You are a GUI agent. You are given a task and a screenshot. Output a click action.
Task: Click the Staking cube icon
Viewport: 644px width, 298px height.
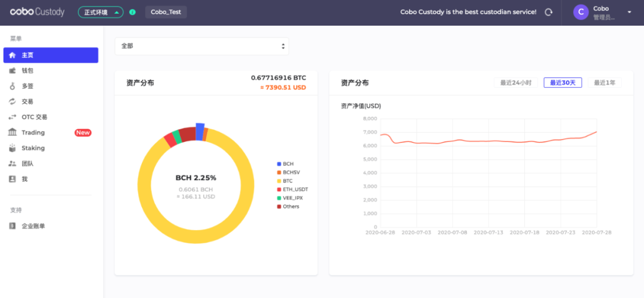(x=12, y=148)
